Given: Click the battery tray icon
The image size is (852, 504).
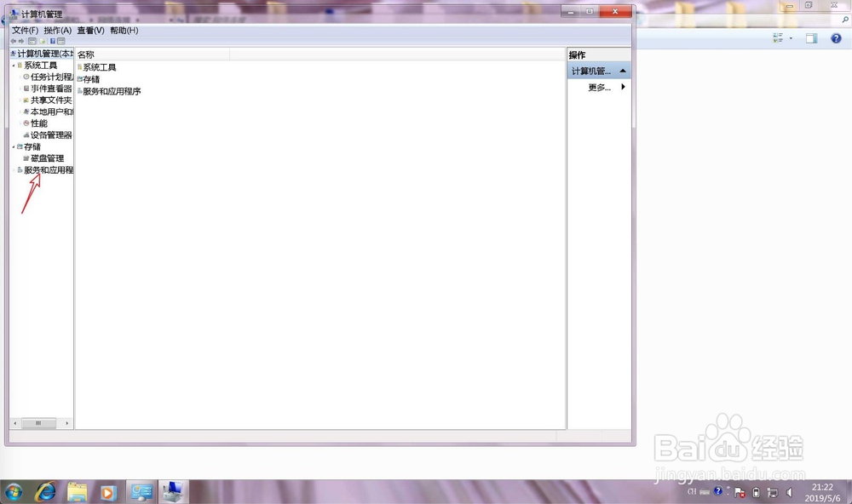Looking at the screenshot, I should coord(756,493).
